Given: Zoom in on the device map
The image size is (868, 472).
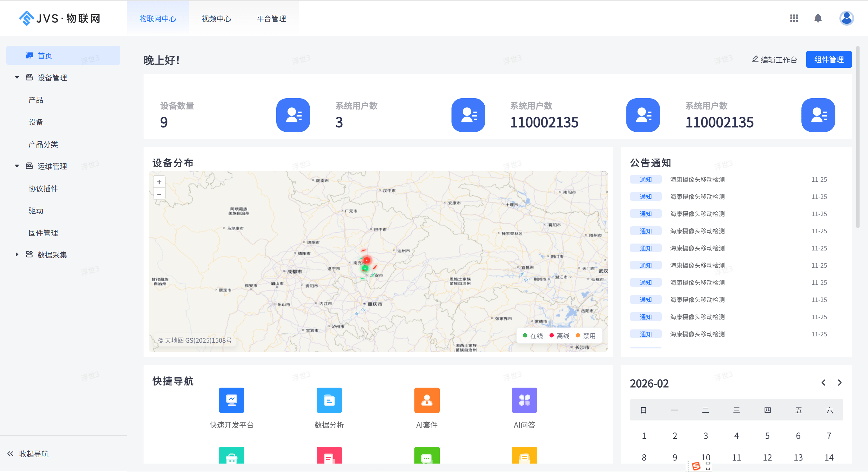Looking at the screenshot, I should 159,182.
